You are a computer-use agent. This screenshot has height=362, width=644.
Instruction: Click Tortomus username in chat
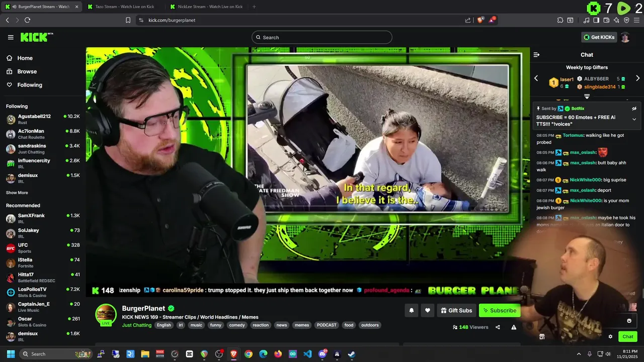tap(573, 135)
